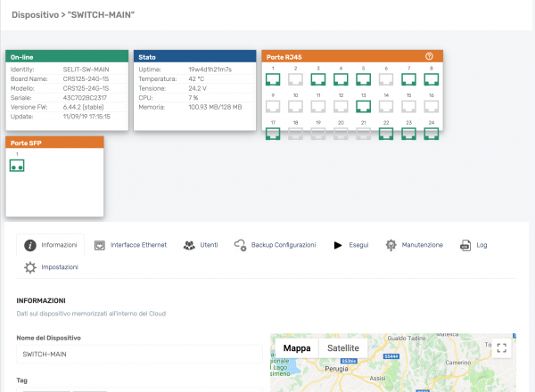Go to Backup Configurazioni tab

(275, 245)
